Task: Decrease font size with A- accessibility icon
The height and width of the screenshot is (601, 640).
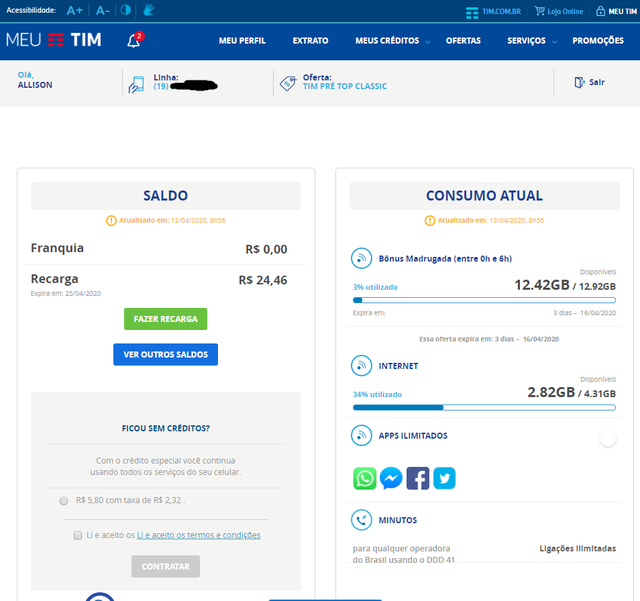Action: tap(103, 10)
